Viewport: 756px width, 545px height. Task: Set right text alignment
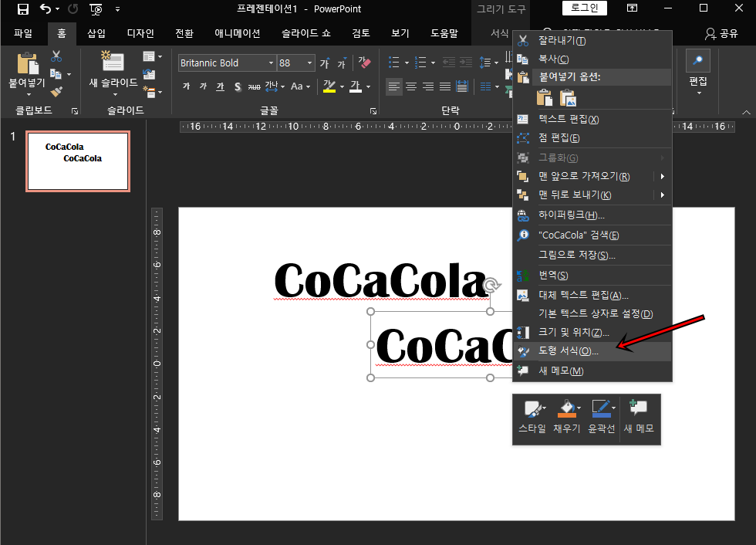427,86
